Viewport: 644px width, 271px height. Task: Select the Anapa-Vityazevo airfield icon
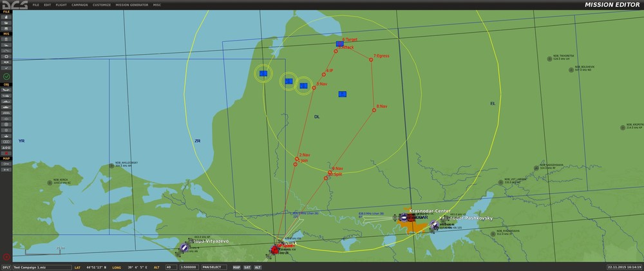click(184, 247)
